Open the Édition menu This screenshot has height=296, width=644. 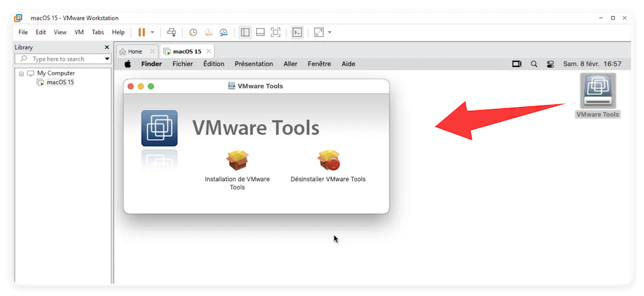click(214, 64)
